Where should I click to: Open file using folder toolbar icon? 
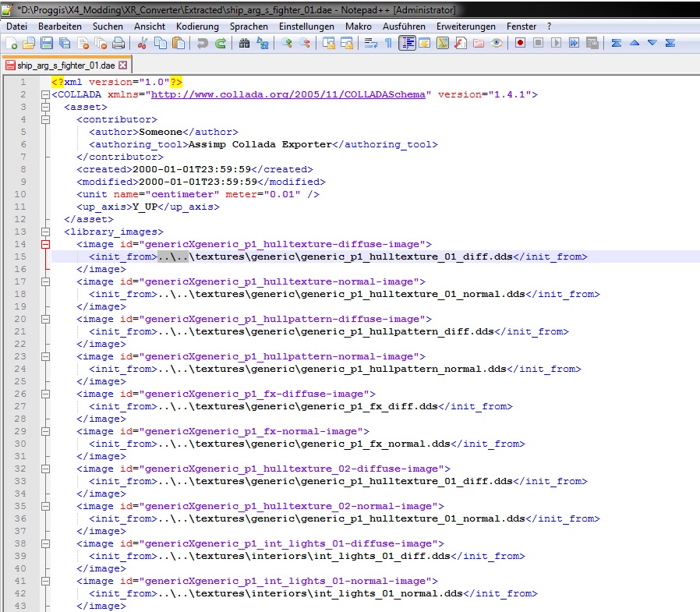tap(29, 44)
